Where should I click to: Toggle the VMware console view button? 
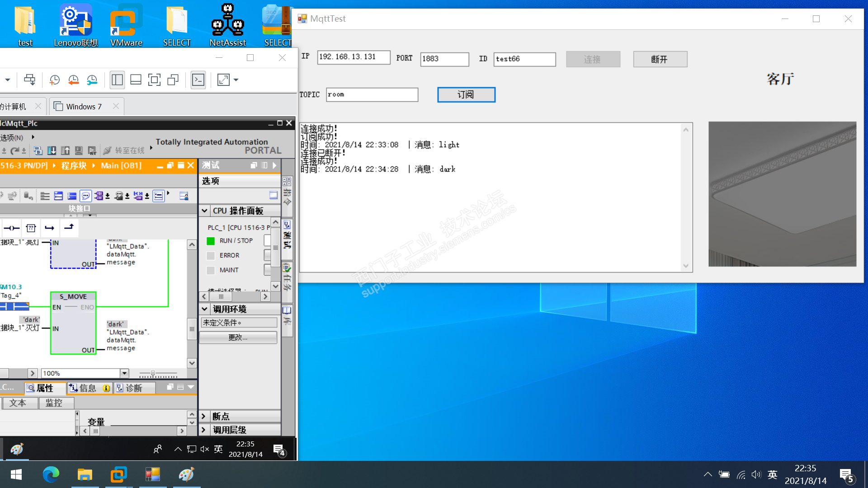pos(198,80)
